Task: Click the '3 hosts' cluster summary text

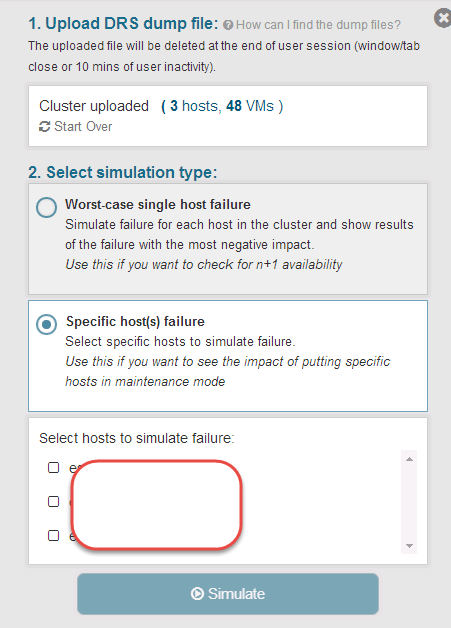Action: (194, 106)
